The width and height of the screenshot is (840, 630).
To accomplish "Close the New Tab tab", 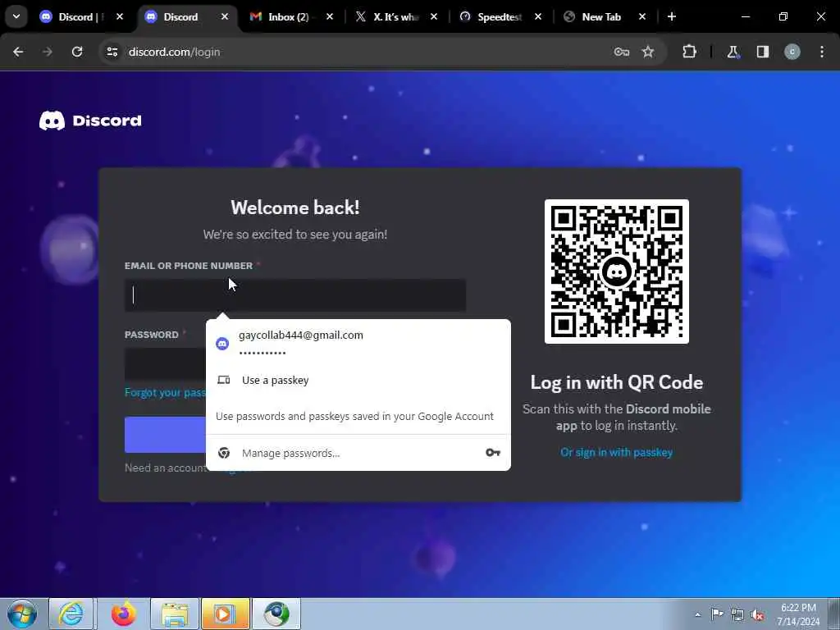I will coord(641,16).
